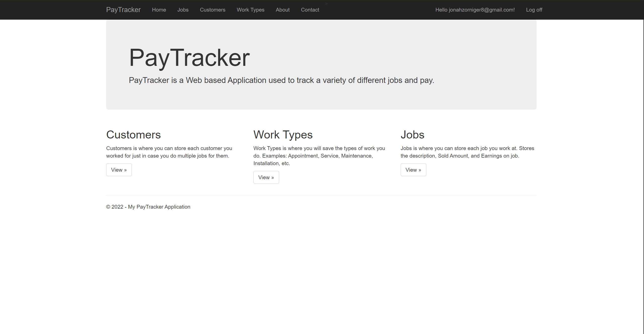Image resolution: width=644 pixels, height=334 pixels.
Task: View Work Types section details
Action: 266,177
